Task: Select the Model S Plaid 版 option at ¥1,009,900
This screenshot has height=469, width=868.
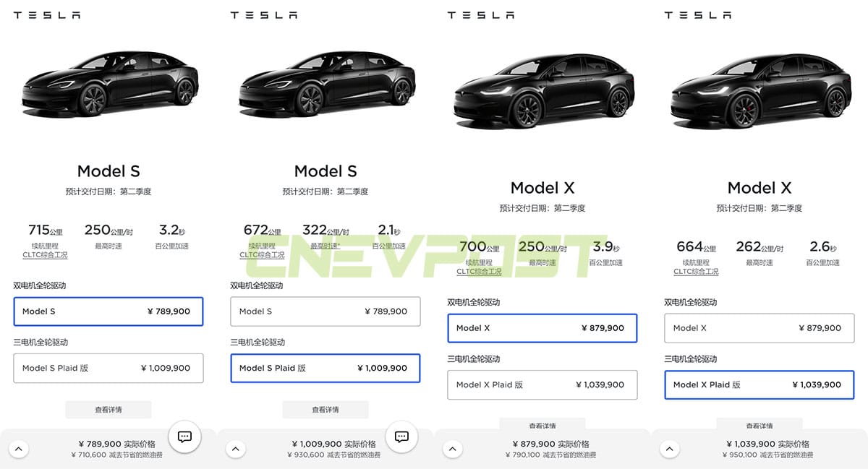Action: pyautogui.click(x=325, y=368)
